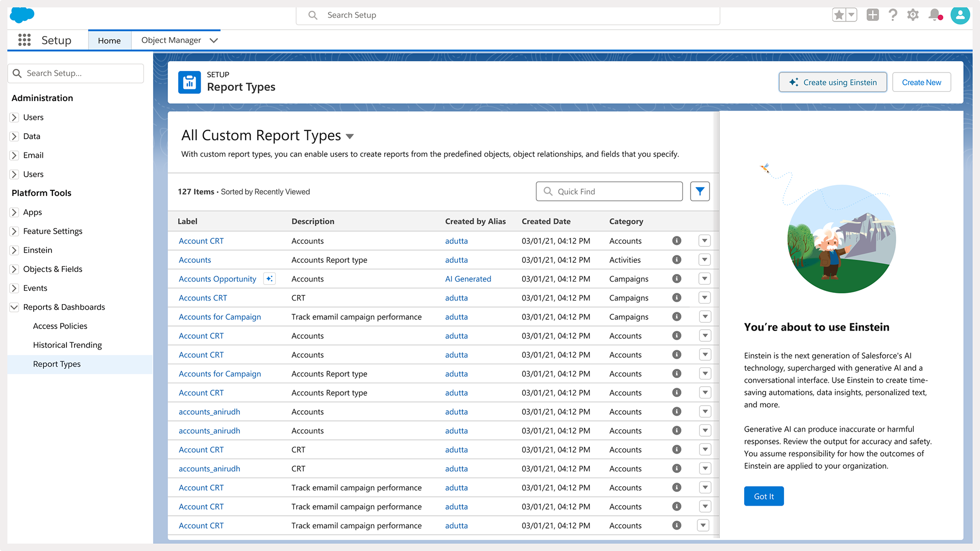Open the All Custom Report Types list dropdown

point(350,136)
